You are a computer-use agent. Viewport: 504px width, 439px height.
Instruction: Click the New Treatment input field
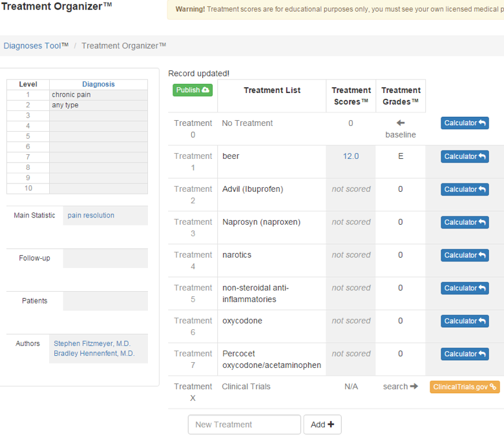[244, 425]
